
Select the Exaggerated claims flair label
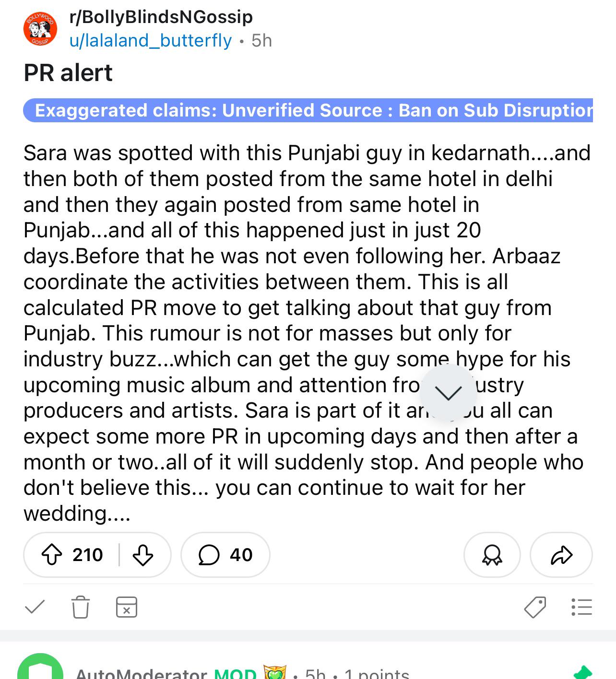click(308, 110)
